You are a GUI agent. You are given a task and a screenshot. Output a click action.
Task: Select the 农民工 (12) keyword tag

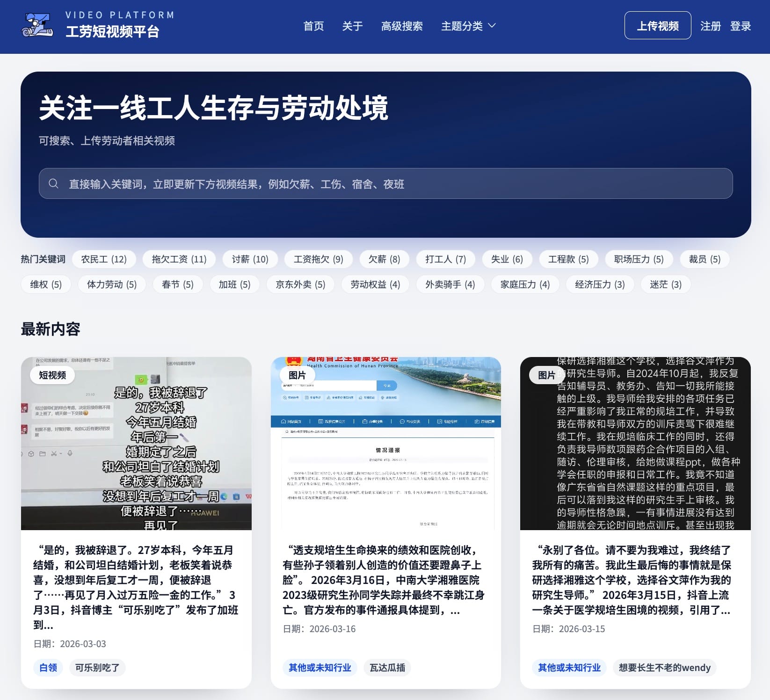(x=104, y=259)
